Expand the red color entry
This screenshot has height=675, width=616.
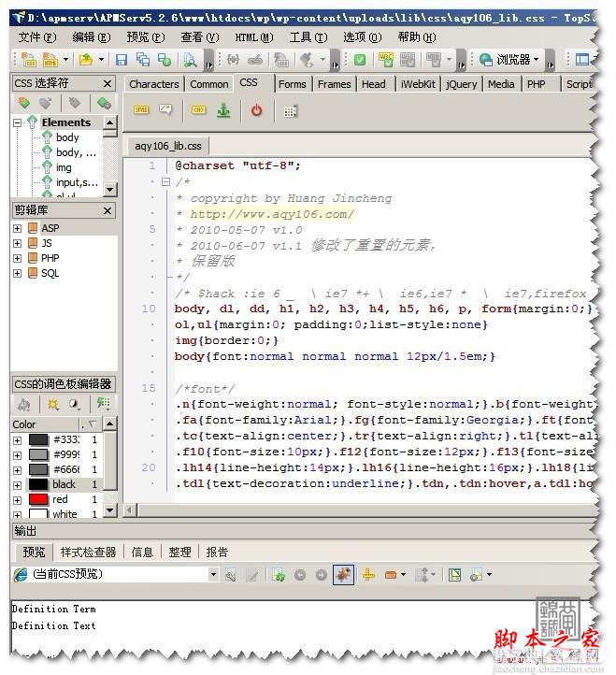[17, 500]
